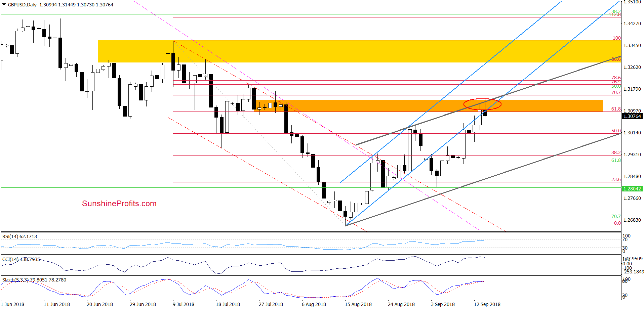Click the 6 Aug 2018 date label
Screen dimensions: 644x309
(x=314, y=304)
